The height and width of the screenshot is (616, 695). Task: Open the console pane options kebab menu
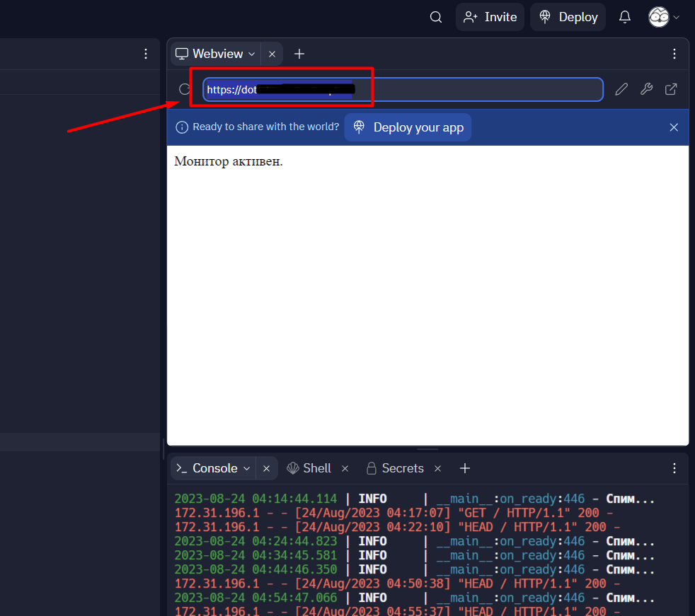click(x=674, y=467)
